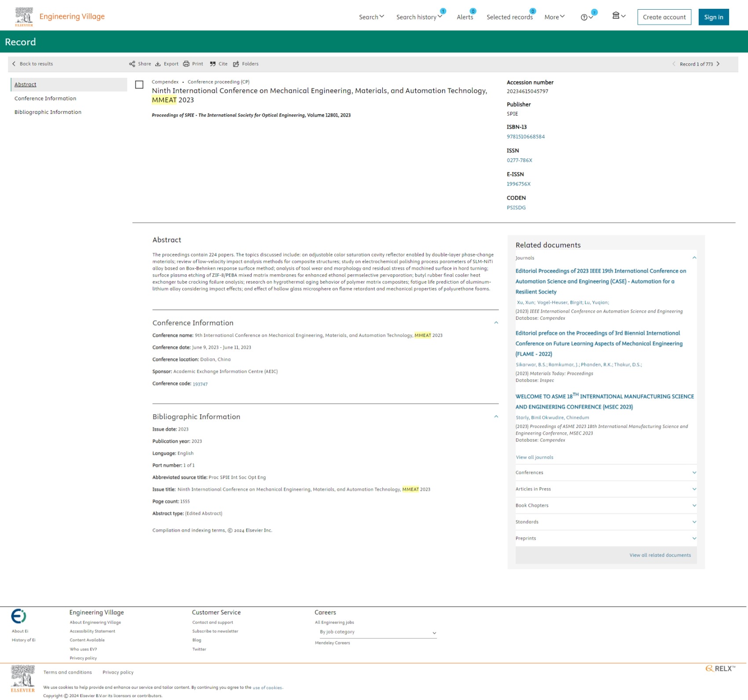Screen dimensions: 748x700
Task: Click View all journals link
Action: [535, 457]
